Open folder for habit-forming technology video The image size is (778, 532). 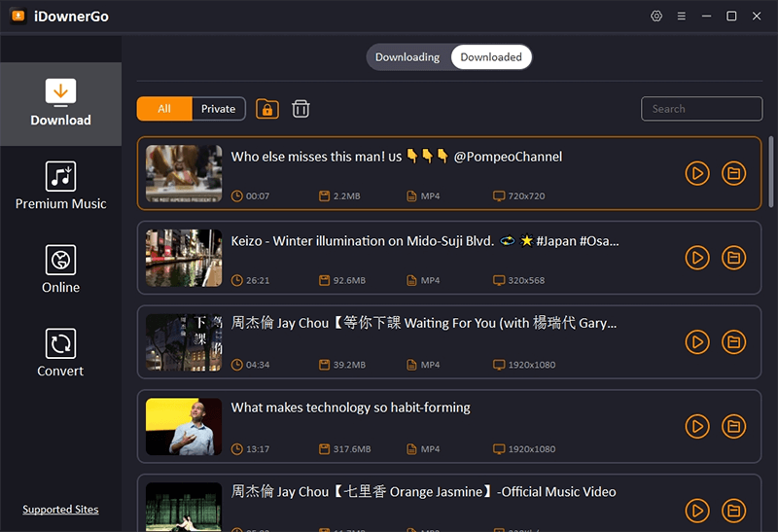click(x=734, y=426)
